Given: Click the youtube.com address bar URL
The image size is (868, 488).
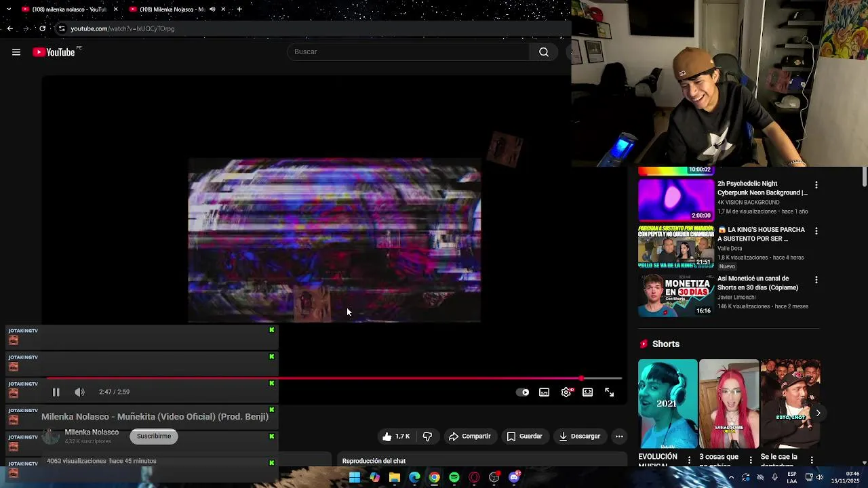Looking at the screenshot, I should tap(123, 28).
